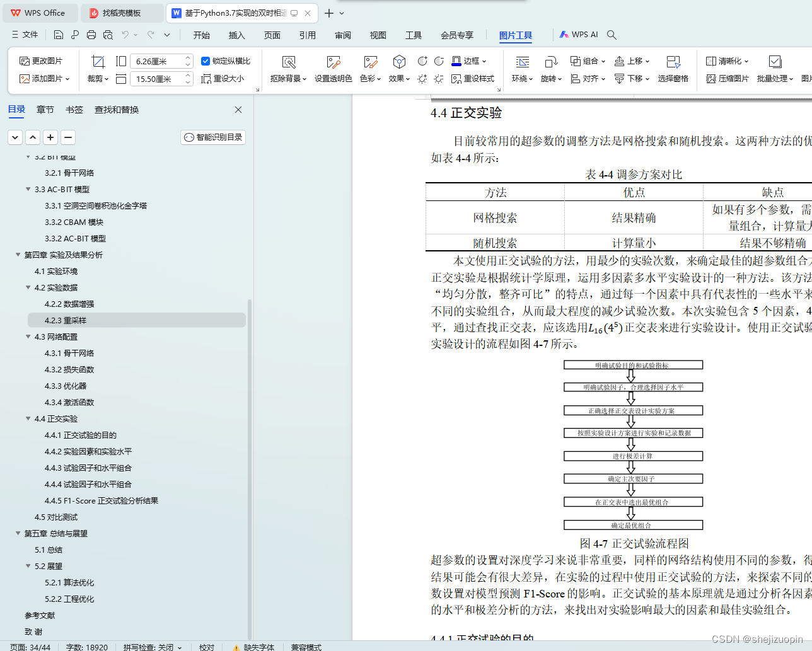Click the 重设样式 icon
Viewport: 812px width, 651px height.
point(475,79)
